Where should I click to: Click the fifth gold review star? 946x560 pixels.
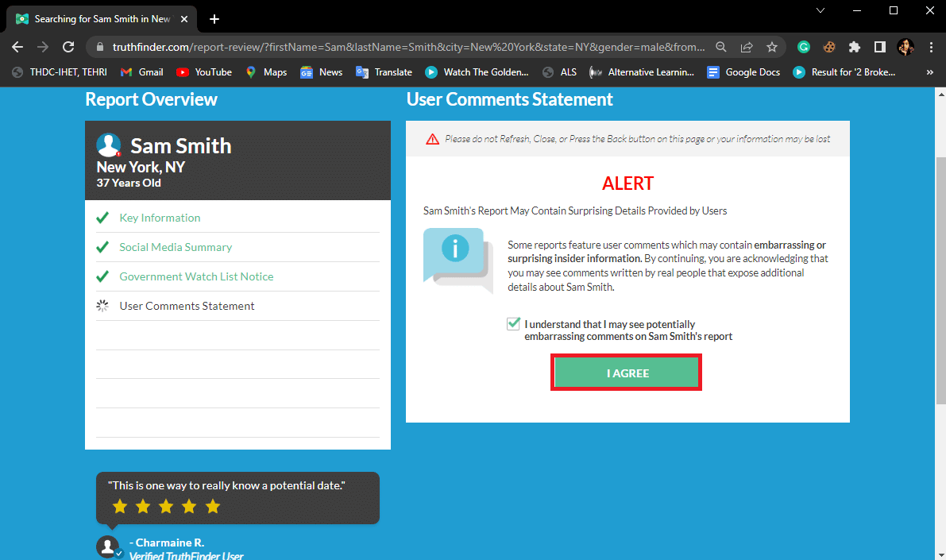pos(213,506)
